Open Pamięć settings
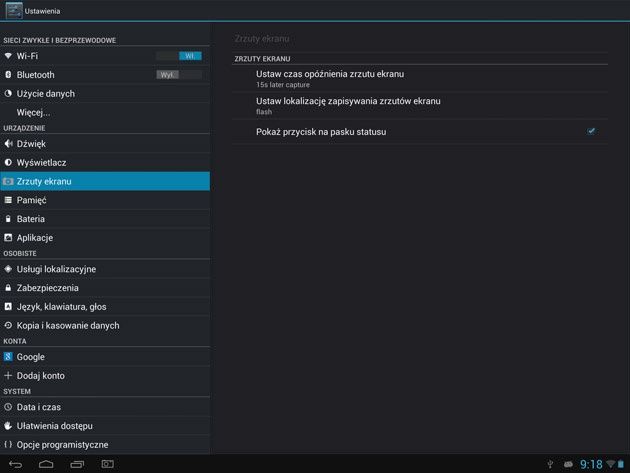 (105, 200)
